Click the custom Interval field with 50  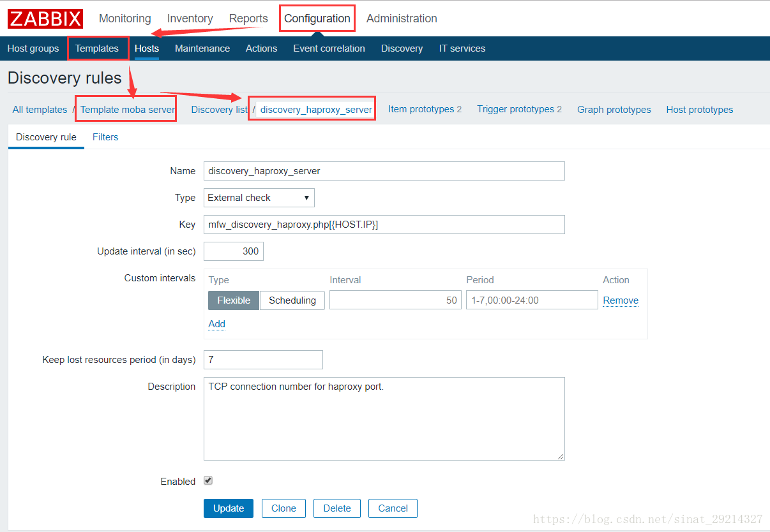click(395, 300)
